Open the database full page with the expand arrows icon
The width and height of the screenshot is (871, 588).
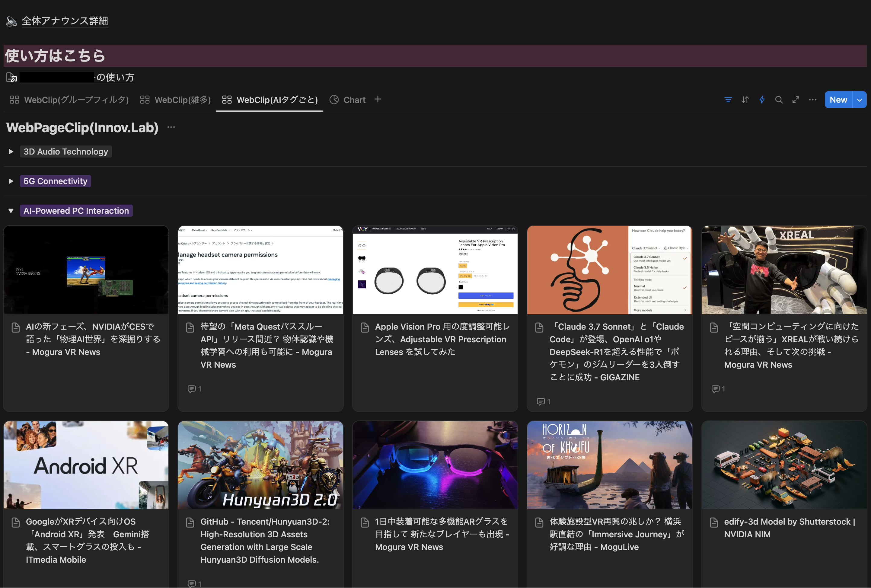click(796, 100)
